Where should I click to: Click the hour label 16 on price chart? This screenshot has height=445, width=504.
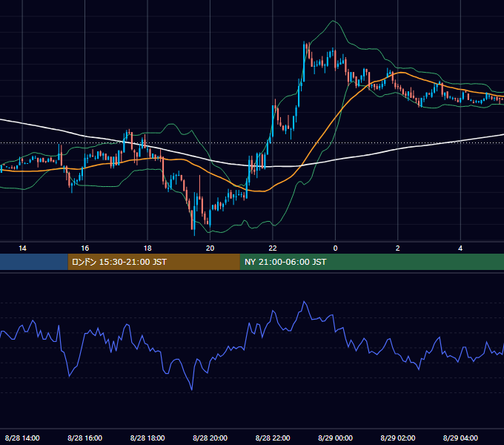[84, 248]
